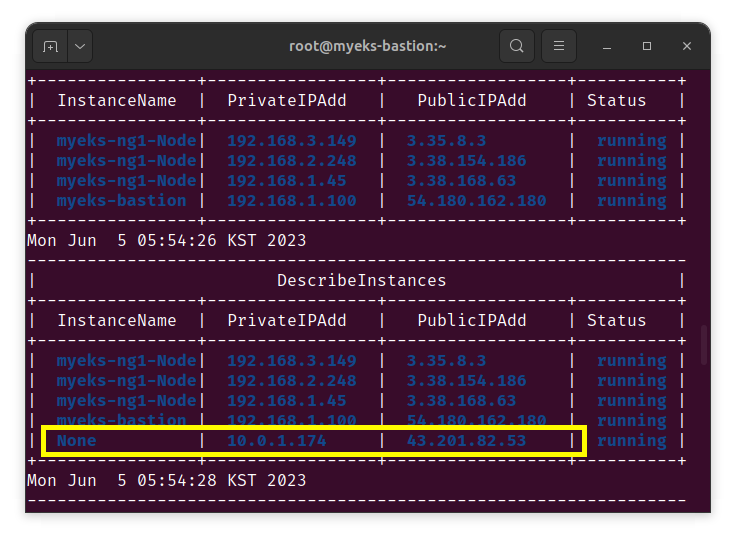This screenshot has height=541, width=736.
Task: Click PrivateIPAdd header in upper table
Action: pyautogui.click(x=287, y=100)
